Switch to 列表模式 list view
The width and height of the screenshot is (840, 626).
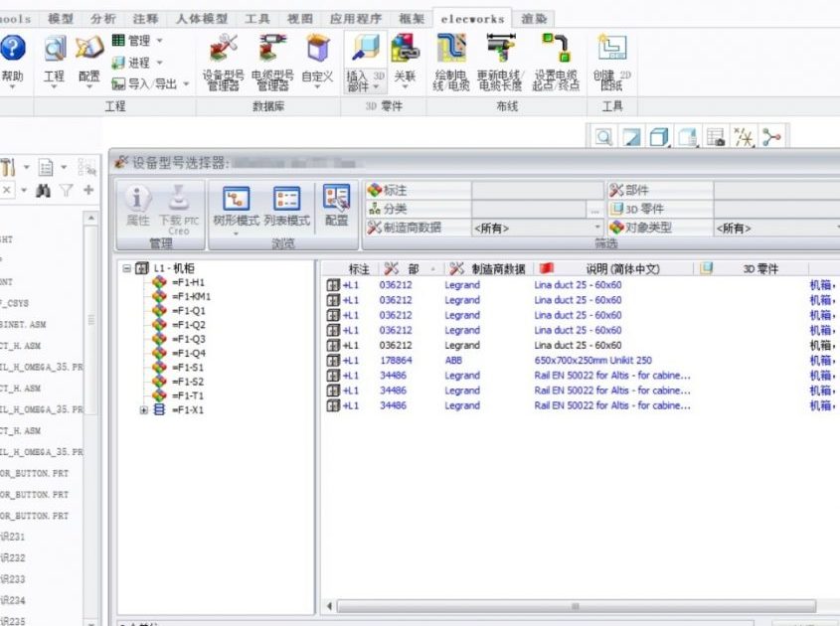coord(287,206)
